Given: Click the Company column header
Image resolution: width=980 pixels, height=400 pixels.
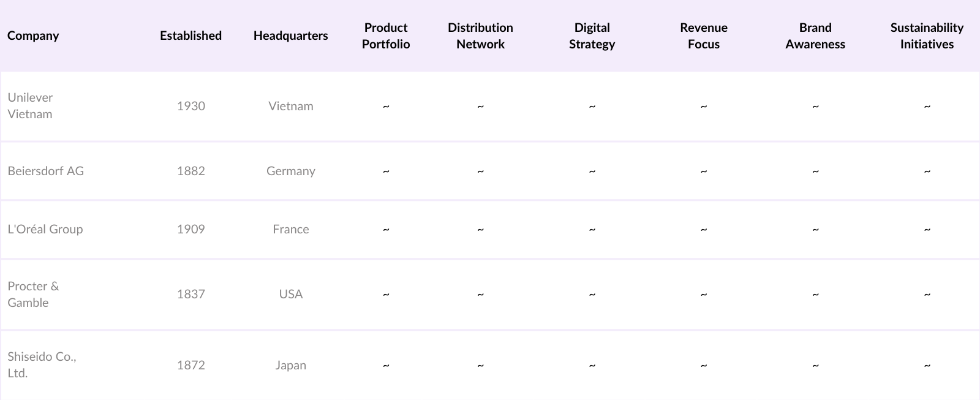Looking at the screenshot, I should 33,36.
